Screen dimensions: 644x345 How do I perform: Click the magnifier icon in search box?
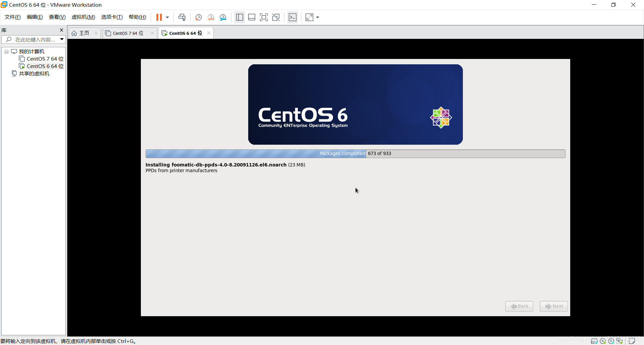pos(9,40)
